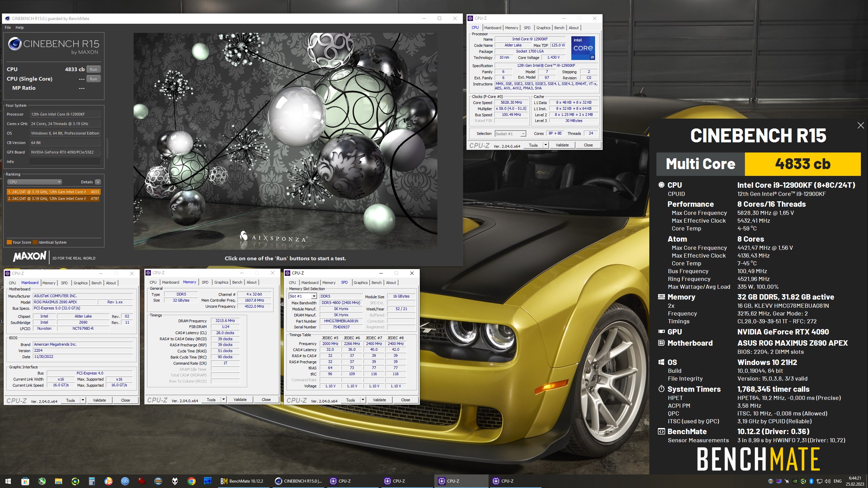868x488 pixels.
Task: Launch qBittorrent from the taskbar
Action: pos(125,481)
